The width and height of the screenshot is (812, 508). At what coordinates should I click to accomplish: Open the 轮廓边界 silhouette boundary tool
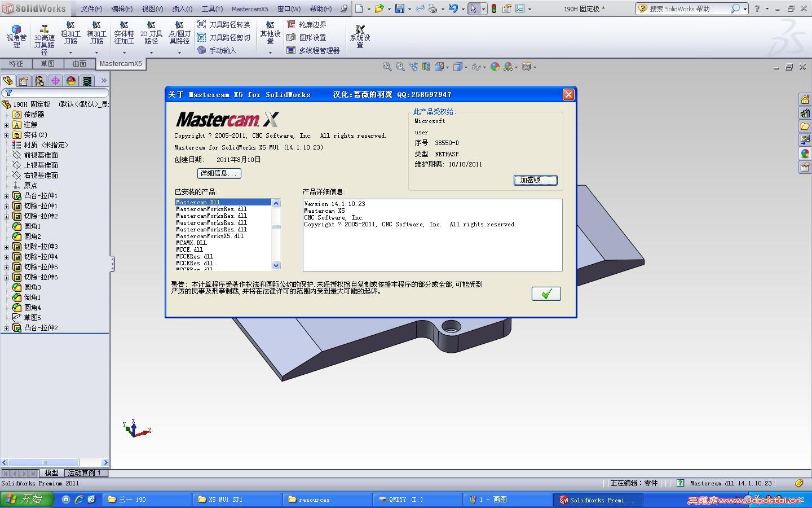click(307, 24)
